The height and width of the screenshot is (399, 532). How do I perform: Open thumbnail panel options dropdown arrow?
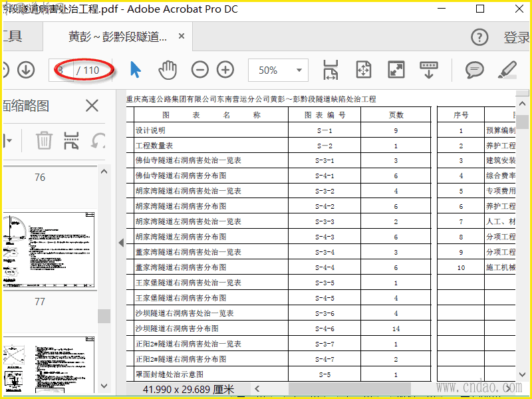pyautogui.click(x=8, y=140)
